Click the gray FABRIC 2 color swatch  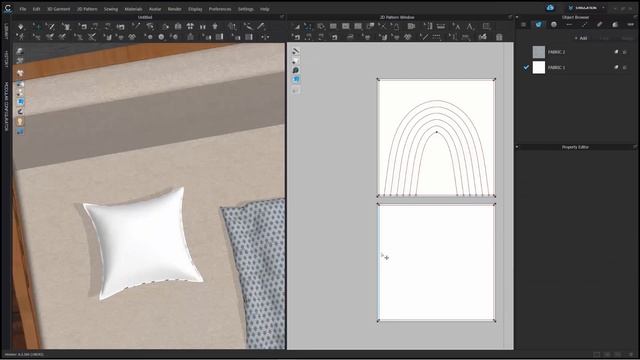[539, 52]
